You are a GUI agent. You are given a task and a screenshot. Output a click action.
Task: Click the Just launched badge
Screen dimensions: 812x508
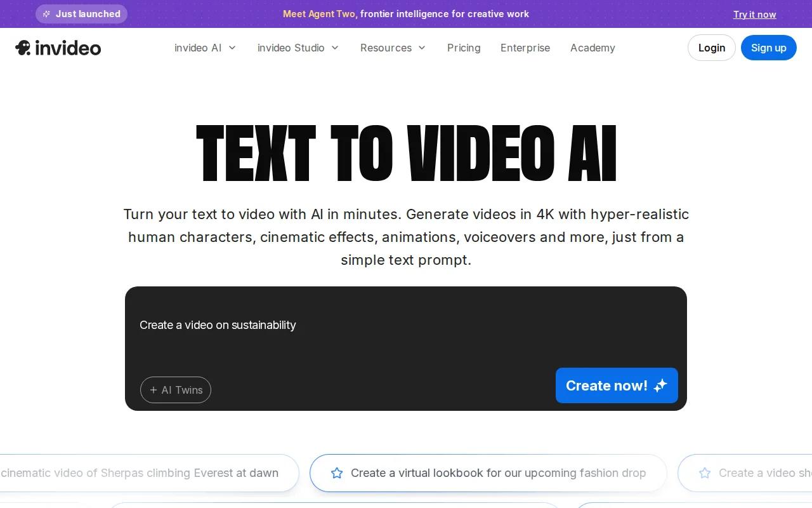pyautogui.click(x=81, y=14)
